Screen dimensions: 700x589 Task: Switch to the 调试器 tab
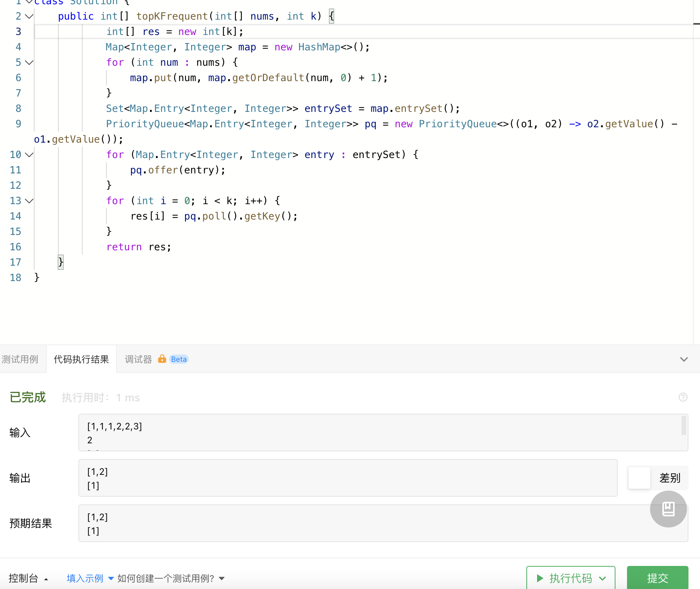click(x=138, y=359)
